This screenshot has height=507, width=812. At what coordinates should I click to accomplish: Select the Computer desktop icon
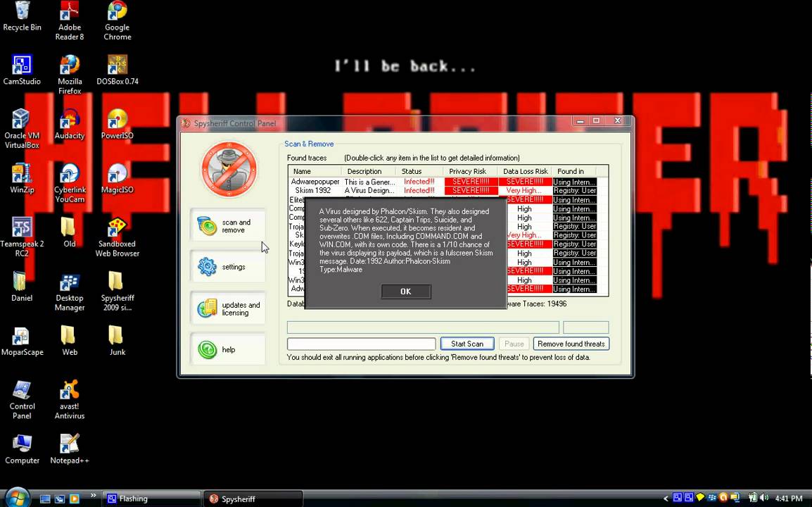(x=22, y=449)
